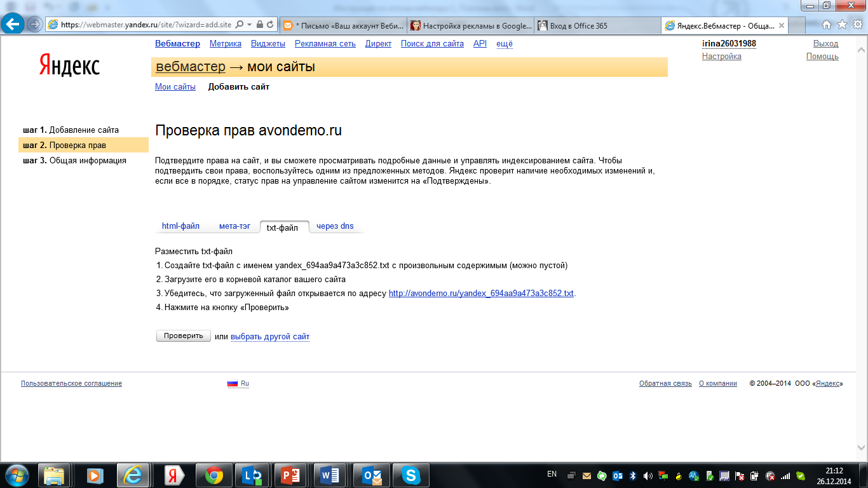Click the volume speaker tray icon

pyautogui.click(x=648, y=475)
